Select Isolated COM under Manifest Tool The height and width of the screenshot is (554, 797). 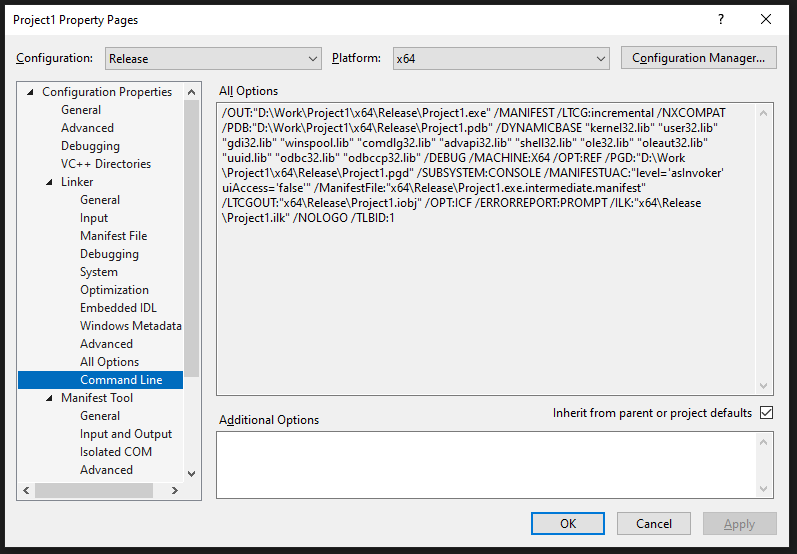click(x=116, y=452)
